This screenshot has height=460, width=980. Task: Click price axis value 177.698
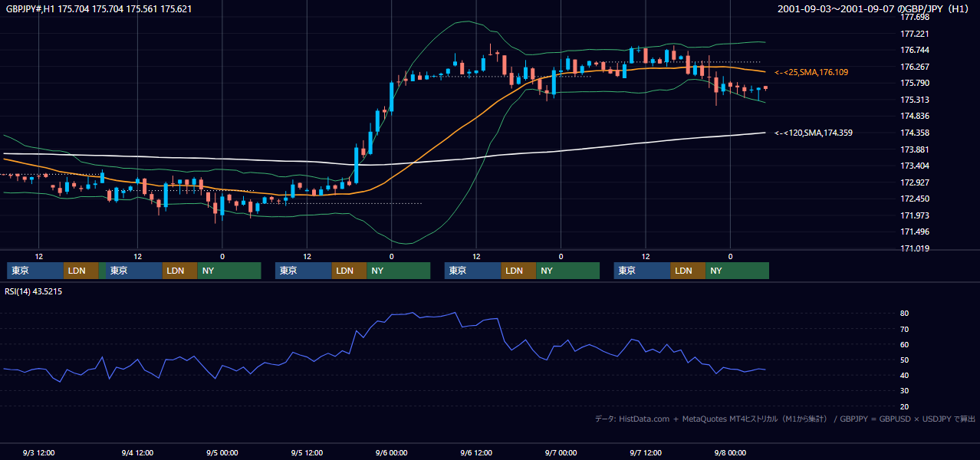pos(915,17)
